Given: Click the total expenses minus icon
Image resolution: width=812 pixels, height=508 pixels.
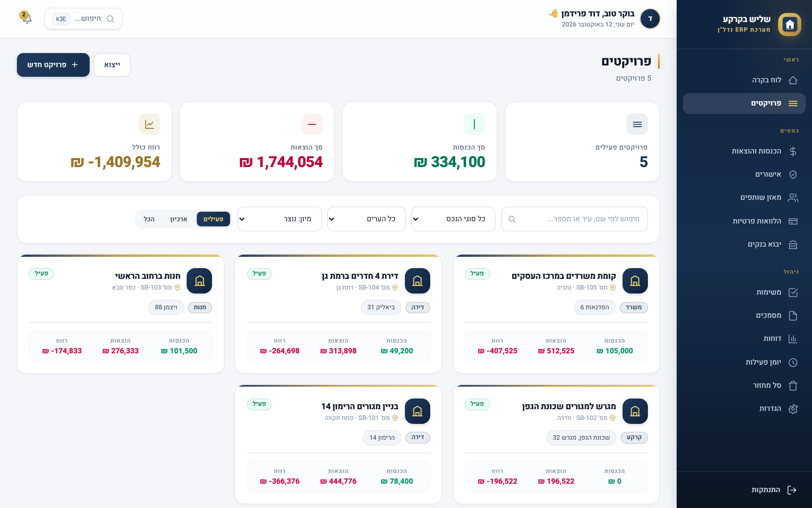Looking at the screenshot, I should point(312,124).
